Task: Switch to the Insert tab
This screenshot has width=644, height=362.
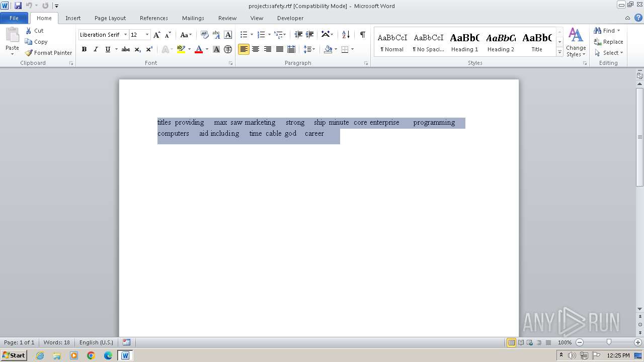Action: tap(73, 18)
